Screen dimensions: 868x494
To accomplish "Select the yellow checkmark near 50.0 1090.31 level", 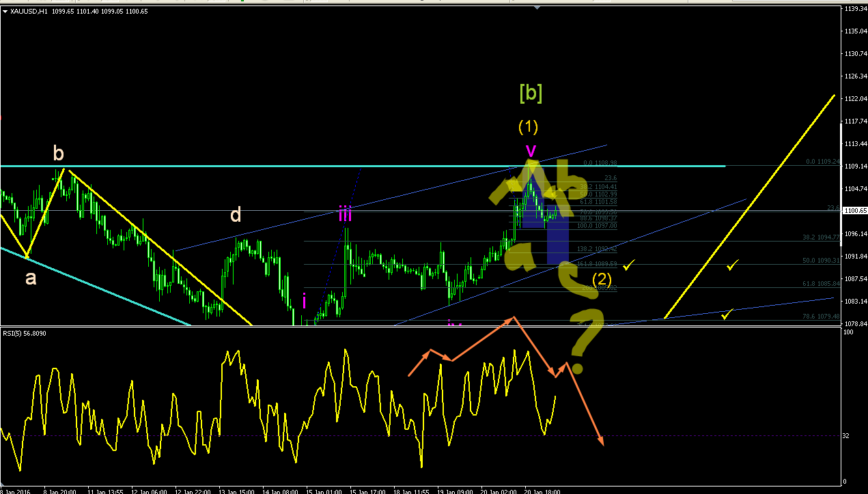I will [x=733, y=265].
